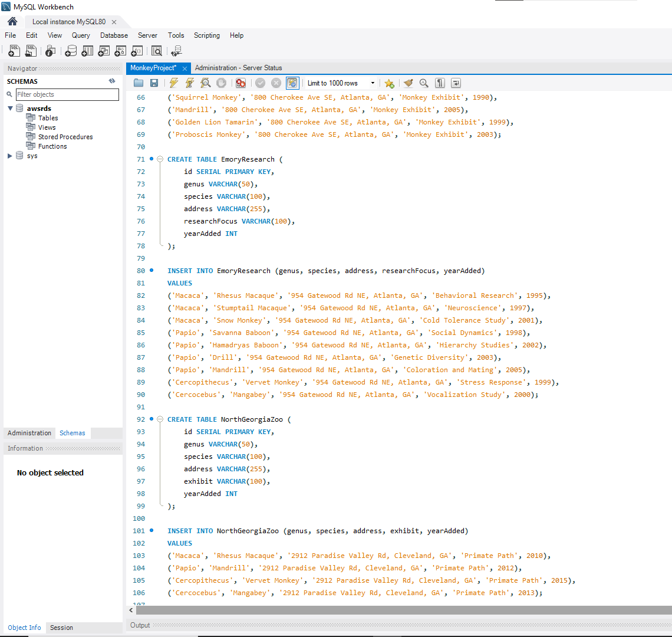This screenshot has height=637, width=672.
Task: Open find panel with magnifier icon
Action: (x=424, y=83)
